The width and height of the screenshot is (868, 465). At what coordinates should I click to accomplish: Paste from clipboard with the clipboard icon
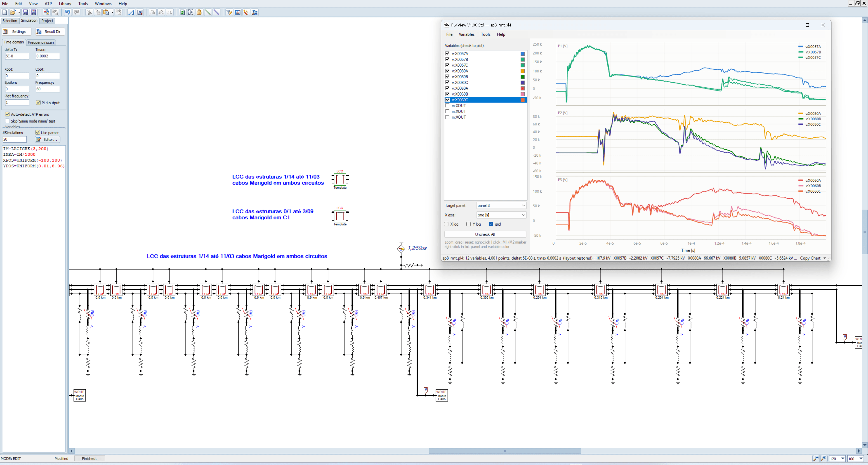point(106,12)
